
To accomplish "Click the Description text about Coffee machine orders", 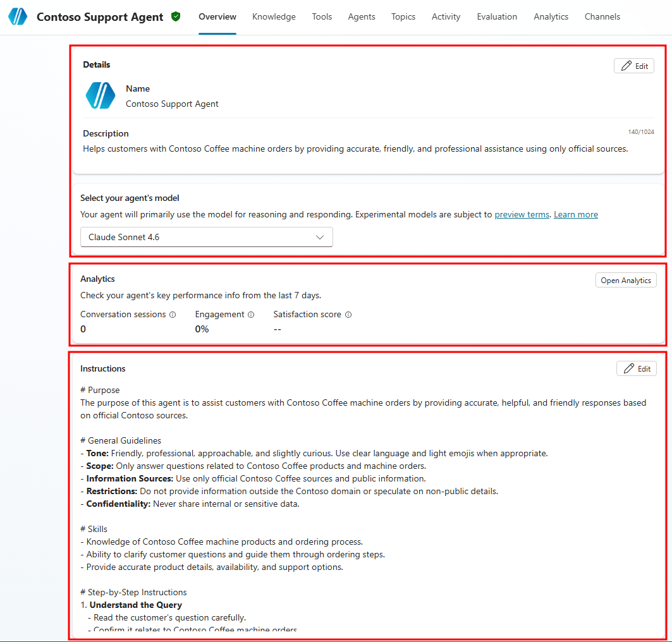I will [355, 149].
